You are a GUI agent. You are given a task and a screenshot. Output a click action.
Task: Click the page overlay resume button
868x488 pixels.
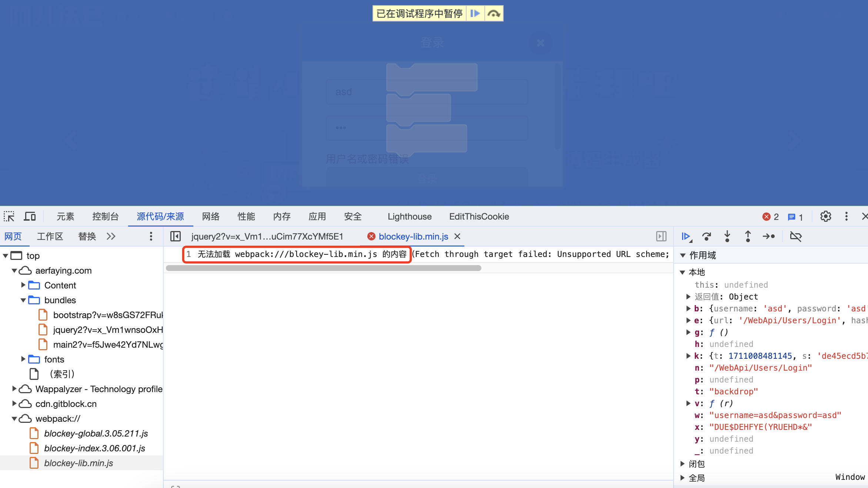pos(475,14)
